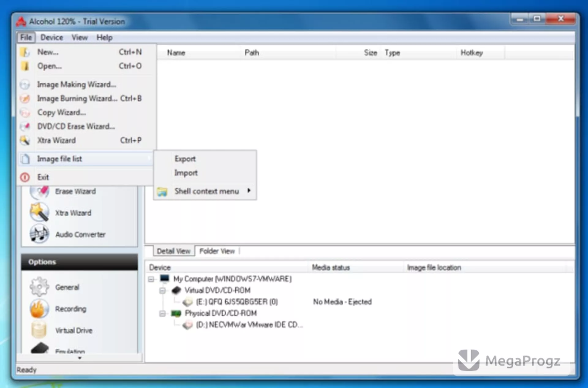Open the File menu
Image resolution: width=588 pixels, height=388 pixels.
26,37
